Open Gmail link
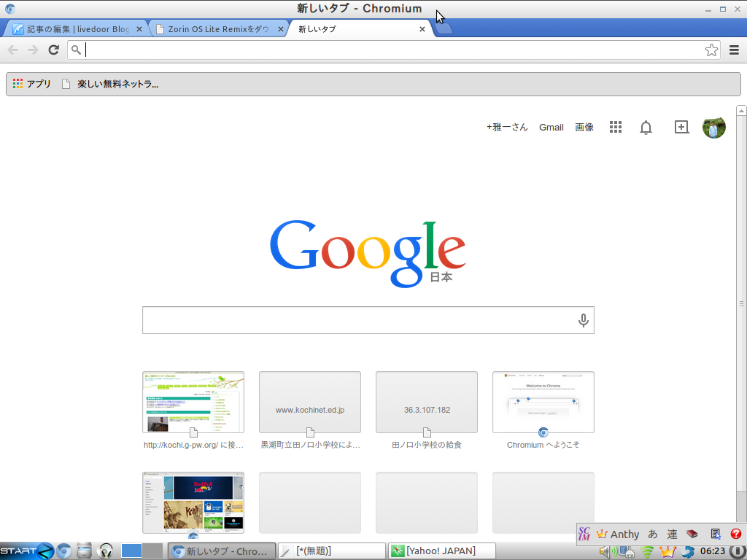Image resolution: width=747 pixels, height=560 pixels. point(551,127)
